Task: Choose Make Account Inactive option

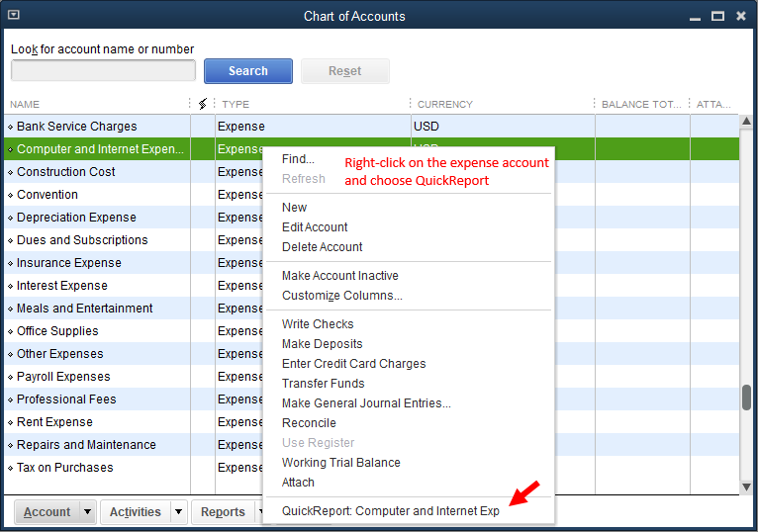Action: coord(339,276)
